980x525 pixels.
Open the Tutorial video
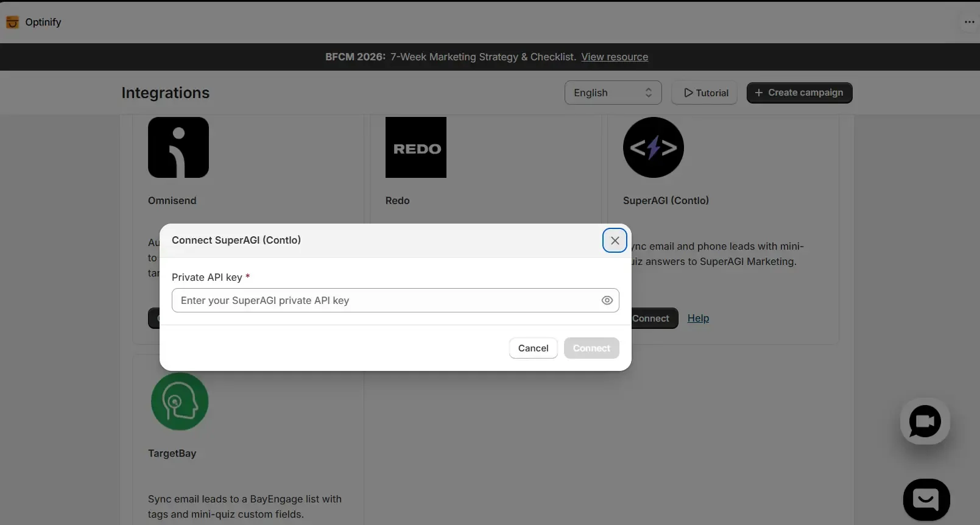coord(705,93)
